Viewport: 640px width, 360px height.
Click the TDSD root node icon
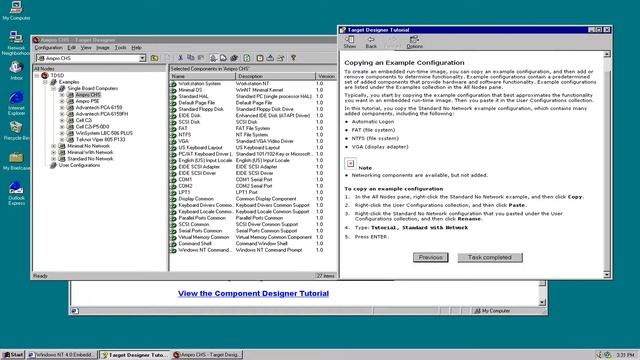45,76
